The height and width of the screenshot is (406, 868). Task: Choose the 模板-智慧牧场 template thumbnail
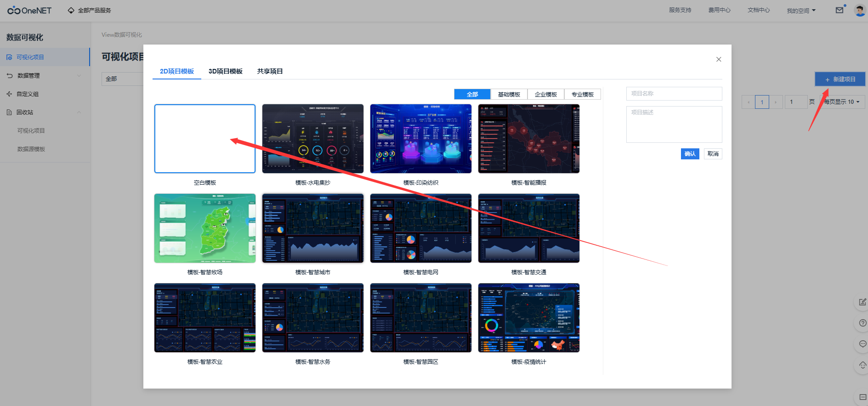pos(205,228)
